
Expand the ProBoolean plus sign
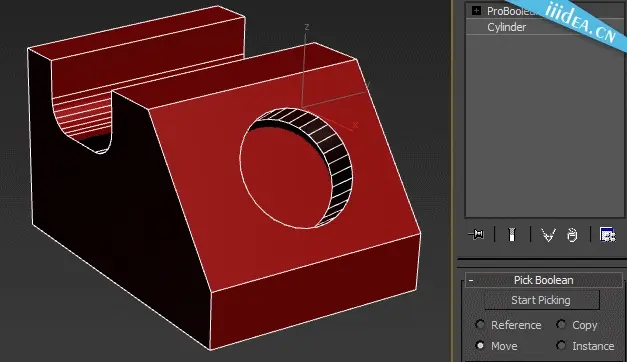tap(476, 10)
